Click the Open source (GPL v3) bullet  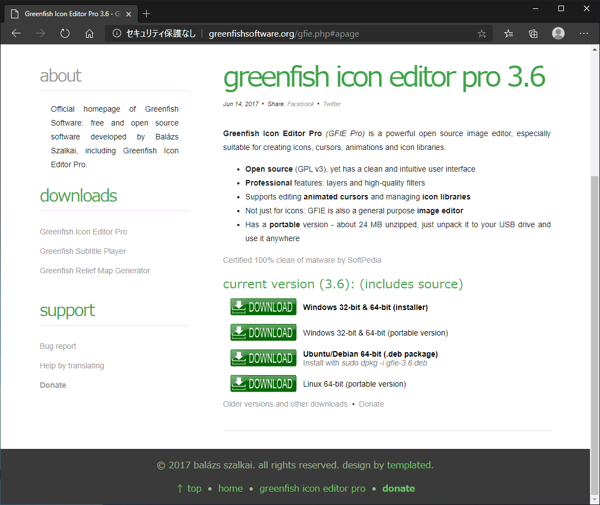pos(360,169)
